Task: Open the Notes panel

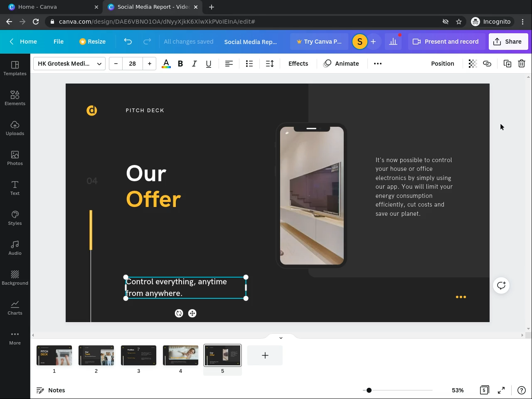Action: pyautogui.click(x=51, y=390)
